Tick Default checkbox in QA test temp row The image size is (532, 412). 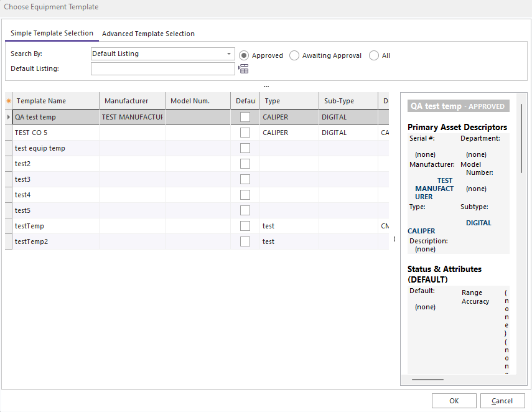[245, 117]
